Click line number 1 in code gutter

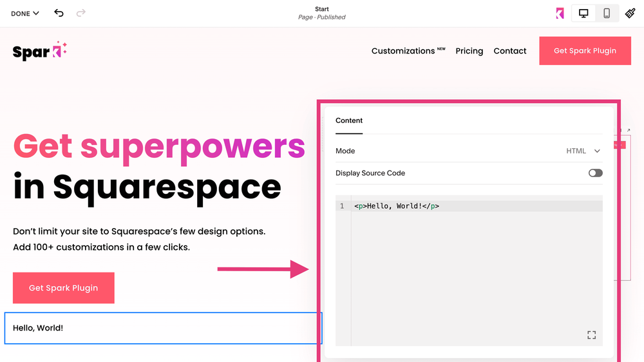point(342,206)
